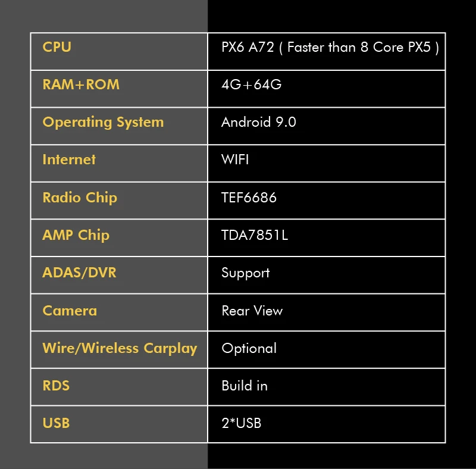476x469 pixels.
Task: Click the Wire/Wireless Carplay label
Action: click(x=120, y=348)
